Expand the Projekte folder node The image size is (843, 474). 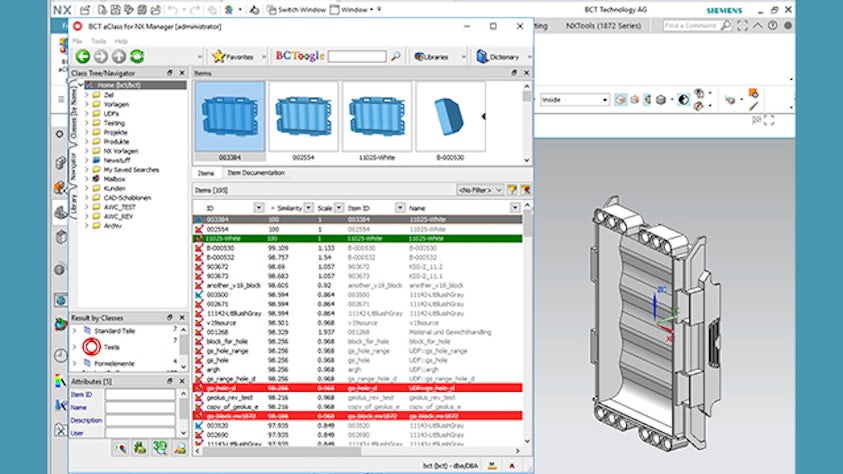tap(87, 132)
